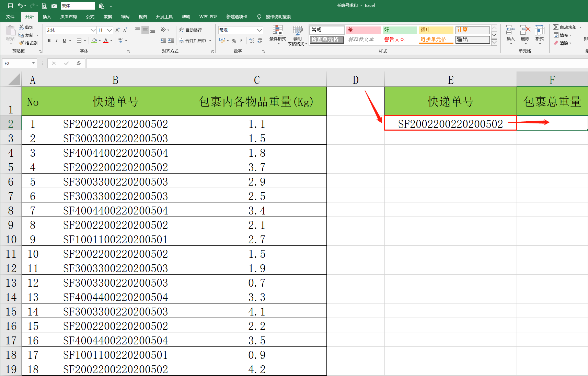588x376 pixels.
Task: Click the select-all corner triangle
Action: pyautogui.click(x=14, y=80)
